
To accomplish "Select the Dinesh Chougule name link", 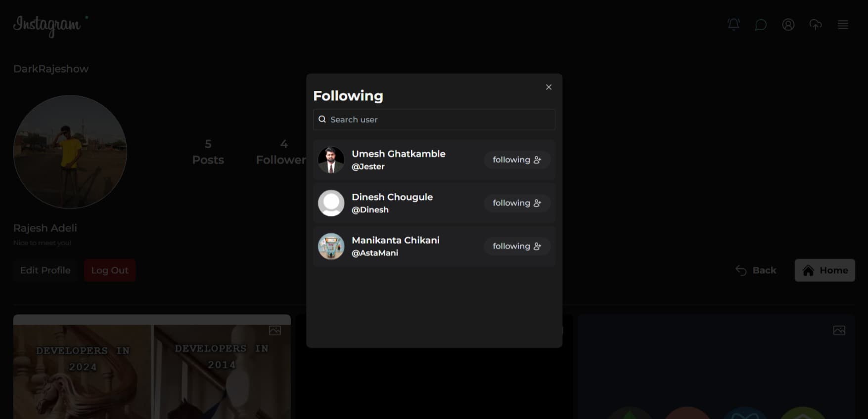I will (392, 197).
